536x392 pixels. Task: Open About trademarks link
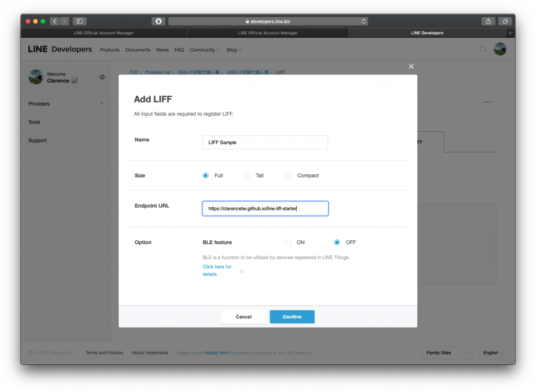150,353
